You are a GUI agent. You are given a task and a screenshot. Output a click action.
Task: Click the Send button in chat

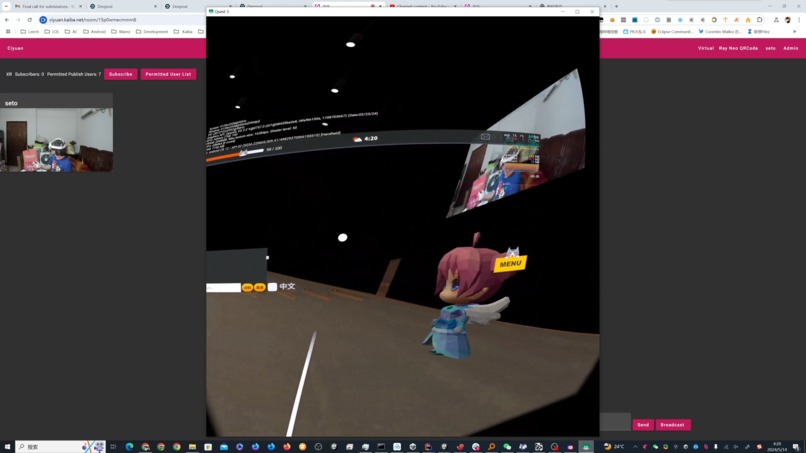tap(643, 425)
